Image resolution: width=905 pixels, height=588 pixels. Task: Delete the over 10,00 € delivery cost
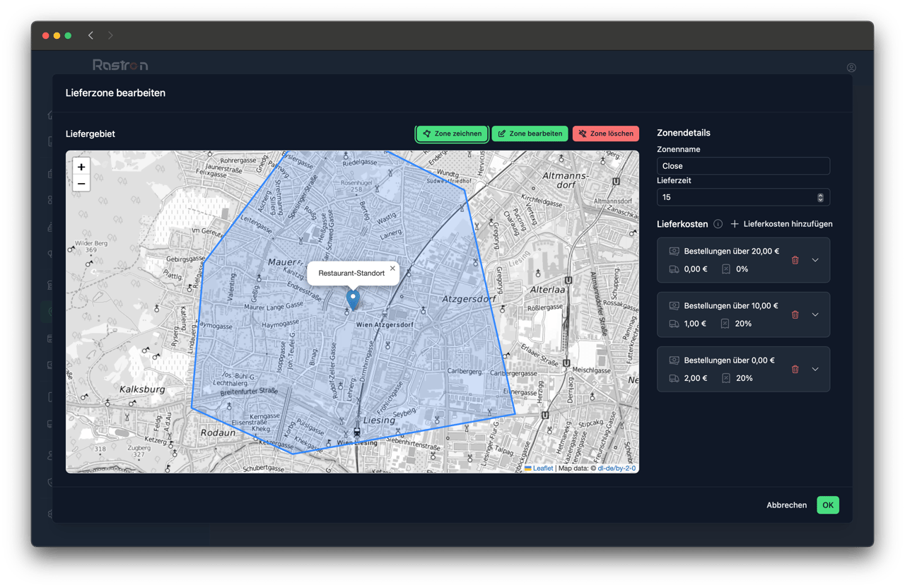(x=795, y=314)
